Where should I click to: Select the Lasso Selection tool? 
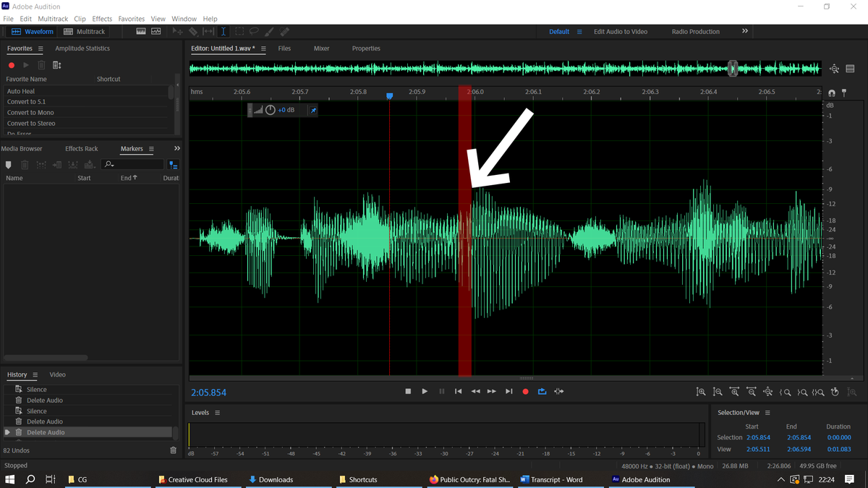pyautogui.click(x=254, y=32)
